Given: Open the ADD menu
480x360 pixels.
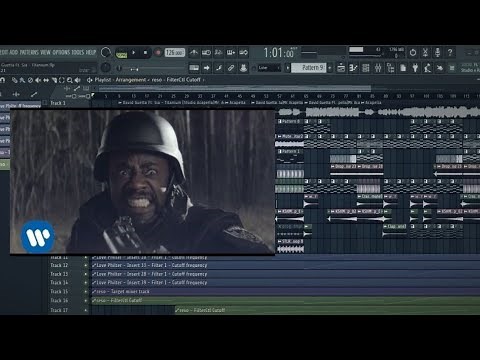Looking at the screenshot, I should coord(14,52).
